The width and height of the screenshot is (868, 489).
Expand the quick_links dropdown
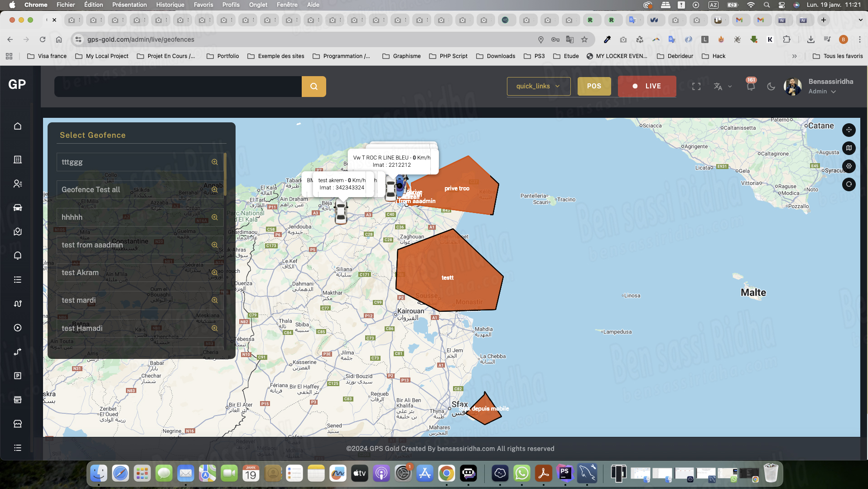pyautogui.click(x=538, y=86)
